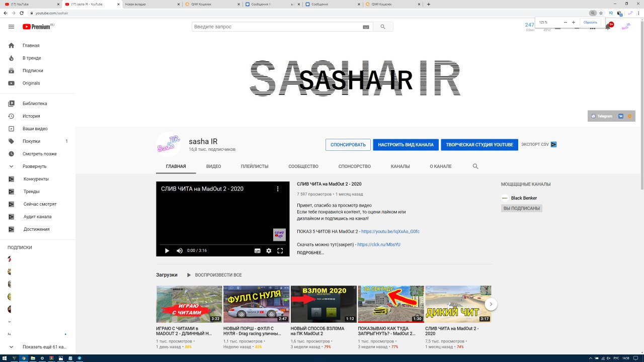
Task: Open the clck.ru/MbsYU download link
Action: point(379,244)
